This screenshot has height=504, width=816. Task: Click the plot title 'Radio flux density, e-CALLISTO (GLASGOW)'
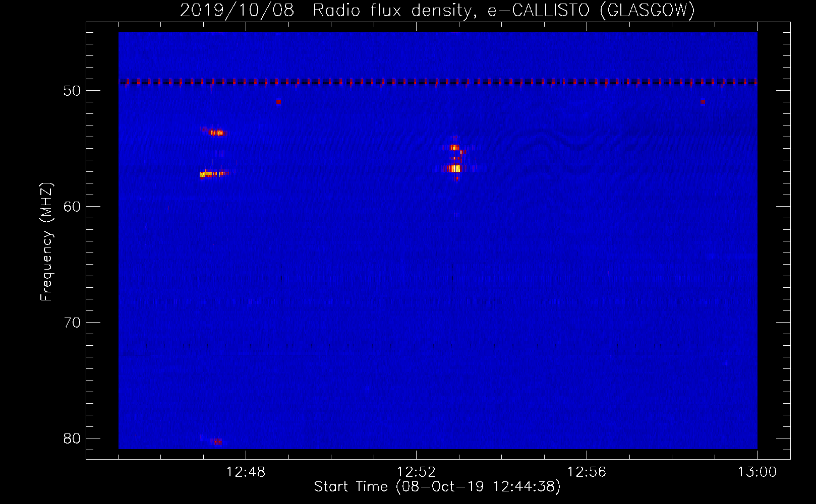point(503,10)
